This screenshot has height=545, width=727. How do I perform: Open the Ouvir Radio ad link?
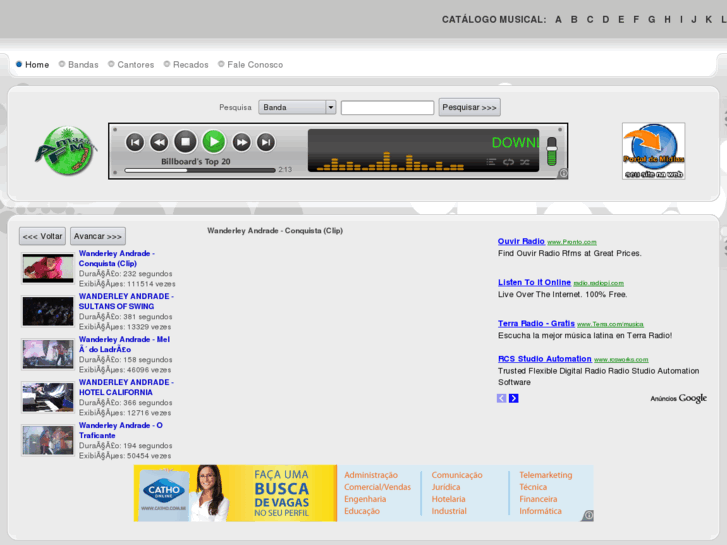521,241
